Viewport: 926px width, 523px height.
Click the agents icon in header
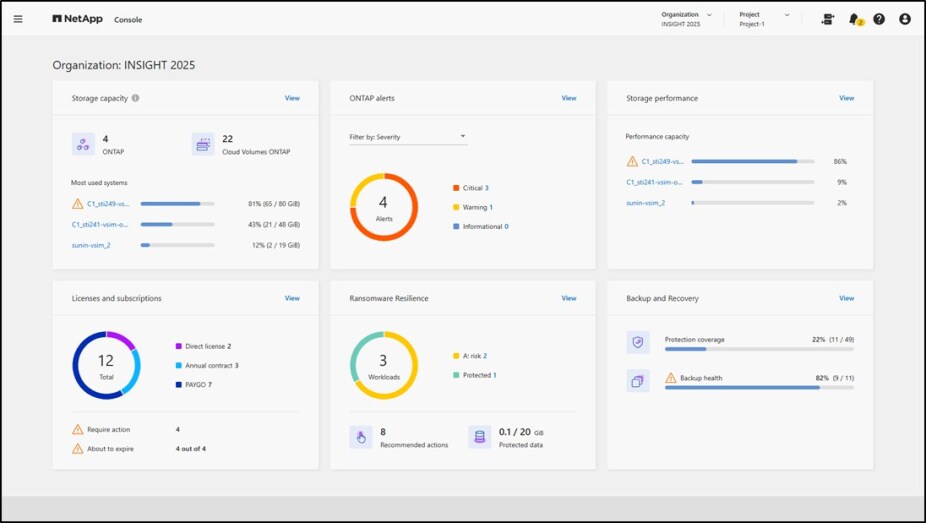pyautogui.click(x=827, y=19)
